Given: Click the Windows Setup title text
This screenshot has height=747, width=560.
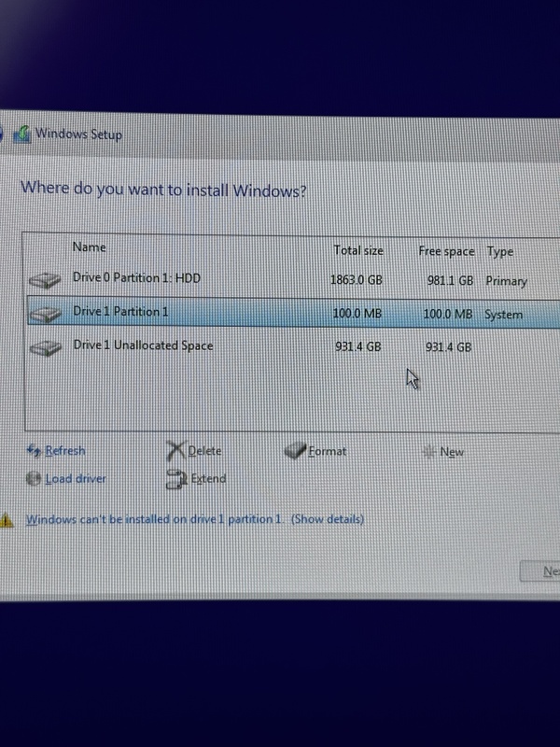Looking at the screenshot, I should (78, 134).
